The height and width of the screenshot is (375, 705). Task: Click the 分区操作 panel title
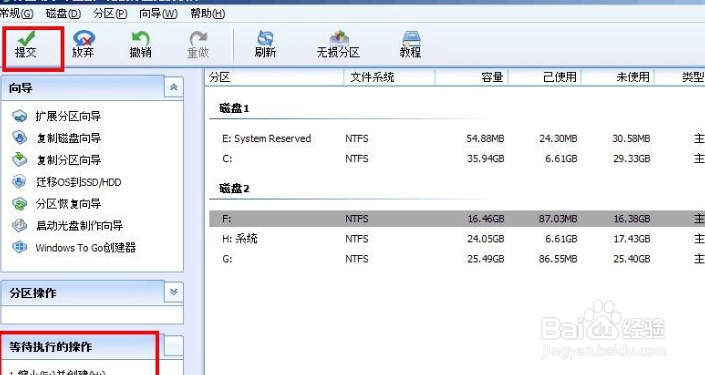(x=33, y=293)
